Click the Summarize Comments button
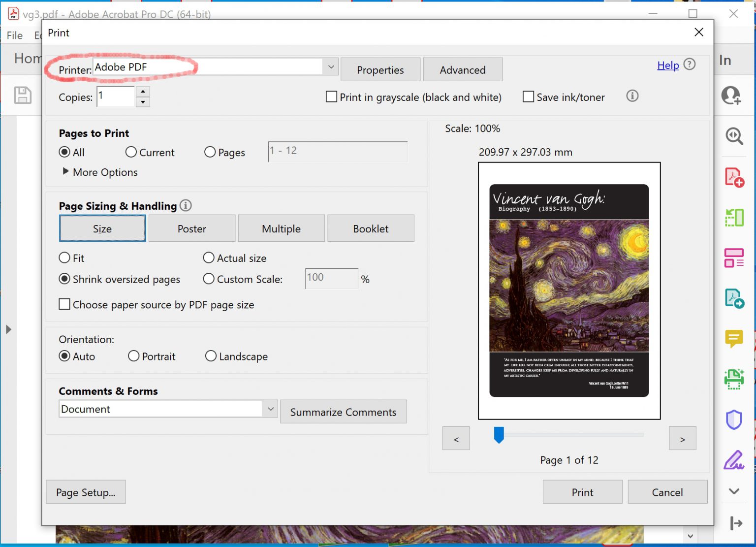Image resolution: width=756 pixels, height=547 pixels. pyautogui.click(x=343, y=412)
